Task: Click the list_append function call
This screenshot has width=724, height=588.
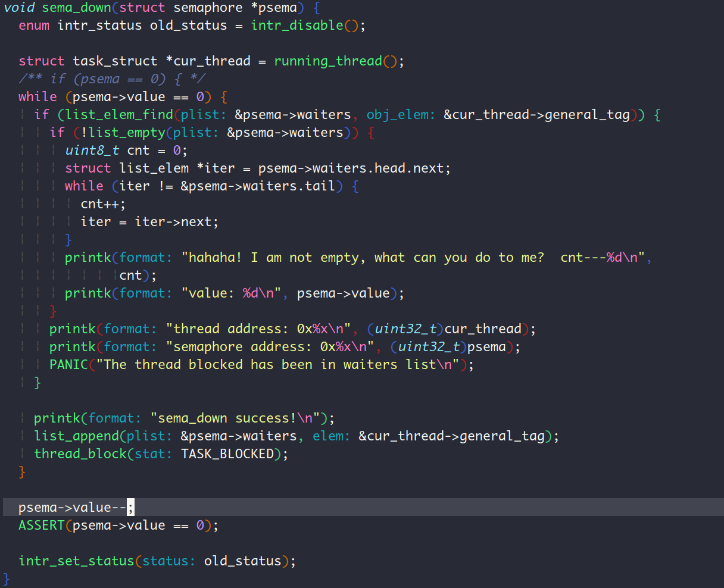Action: click(x=77, y=436)
